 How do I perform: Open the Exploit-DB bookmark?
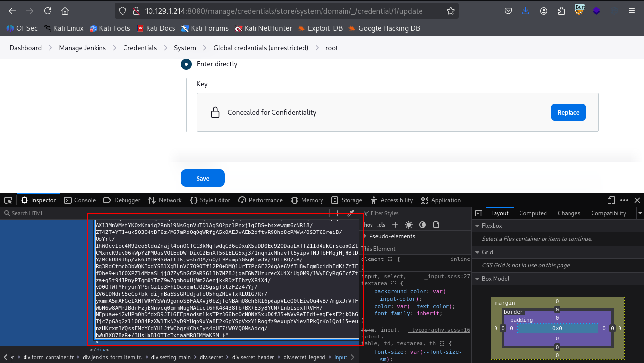tap(320, 28)
